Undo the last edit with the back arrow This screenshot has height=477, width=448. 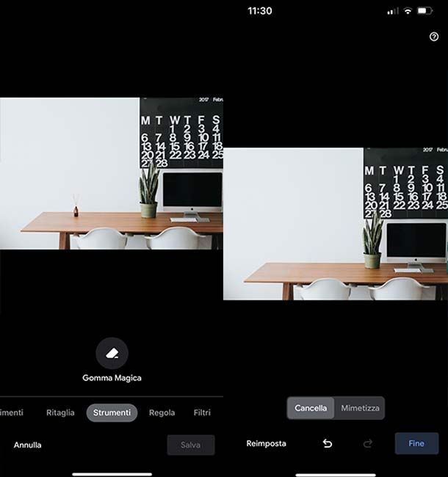(327, 443)
